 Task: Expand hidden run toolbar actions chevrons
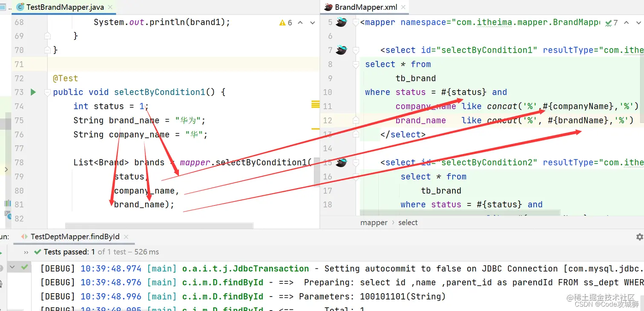26,252
